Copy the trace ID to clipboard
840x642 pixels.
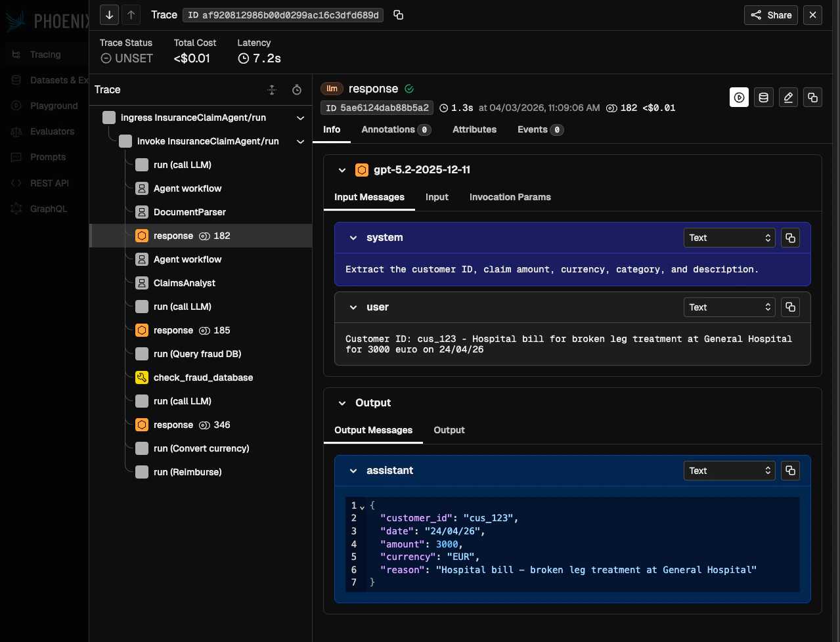click(398, 14)
